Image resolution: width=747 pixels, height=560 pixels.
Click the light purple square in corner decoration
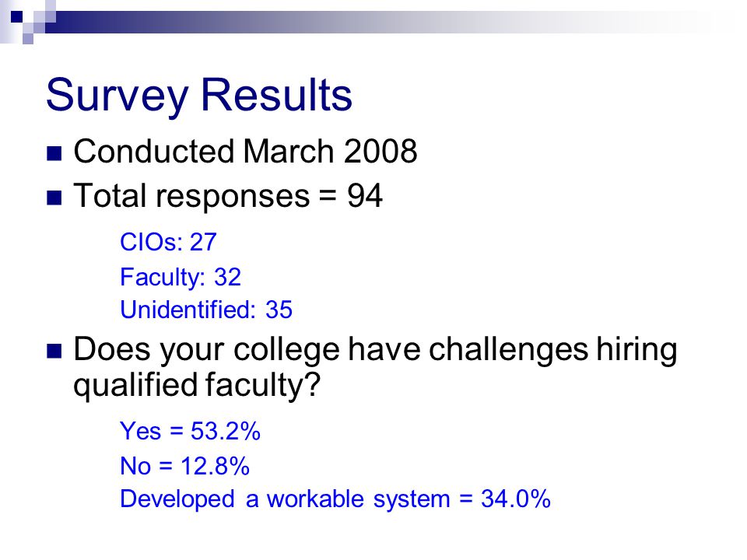point(28,39)
